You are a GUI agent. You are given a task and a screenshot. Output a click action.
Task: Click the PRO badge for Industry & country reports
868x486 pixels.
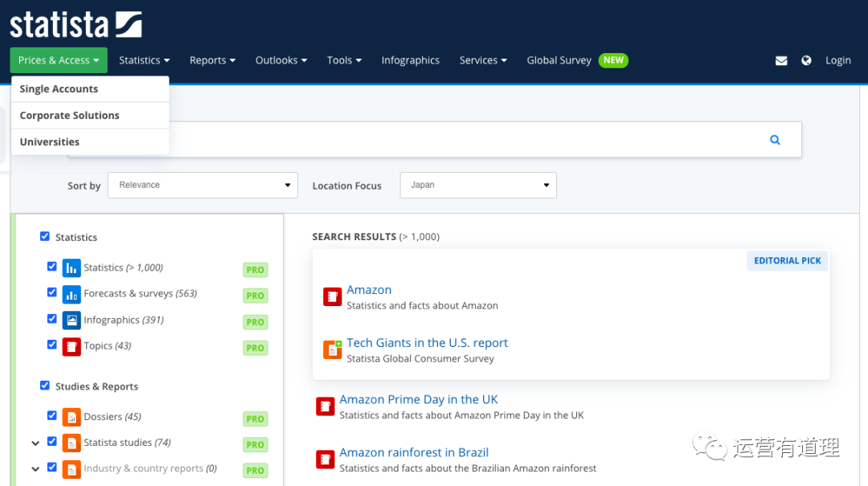pos(256,471)
